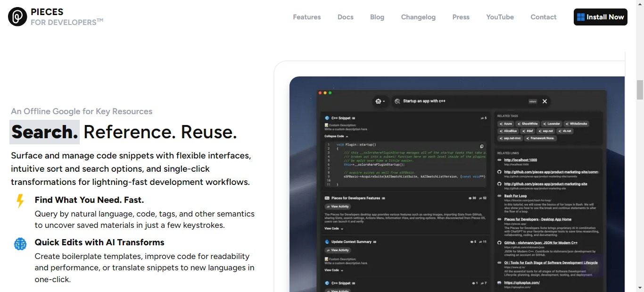Select the vb.net related tag
Screen dimensions: 644x292
565,131
